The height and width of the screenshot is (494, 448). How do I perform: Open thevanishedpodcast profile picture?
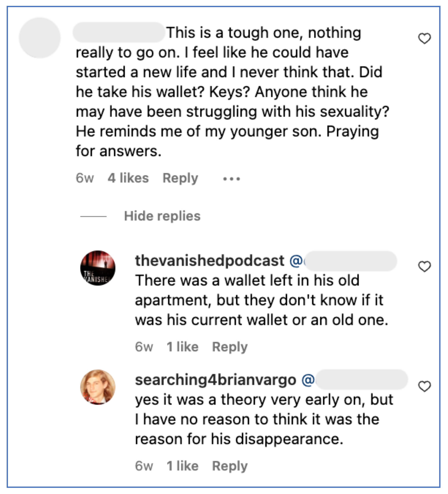97,268
